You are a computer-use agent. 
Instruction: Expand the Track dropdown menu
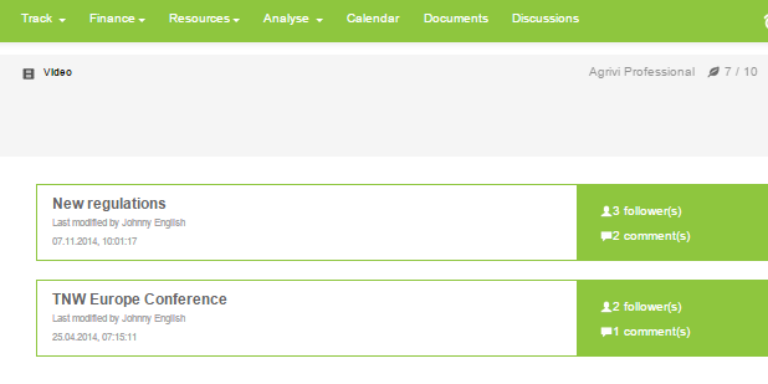click(x=43, y=19)
